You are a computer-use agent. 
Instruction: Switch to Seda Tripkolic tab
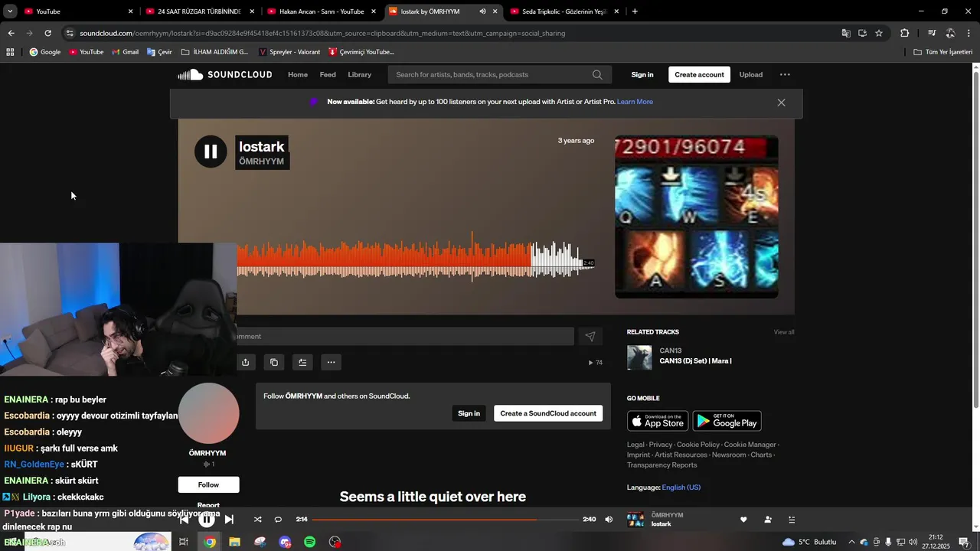(x=563, y=11)
